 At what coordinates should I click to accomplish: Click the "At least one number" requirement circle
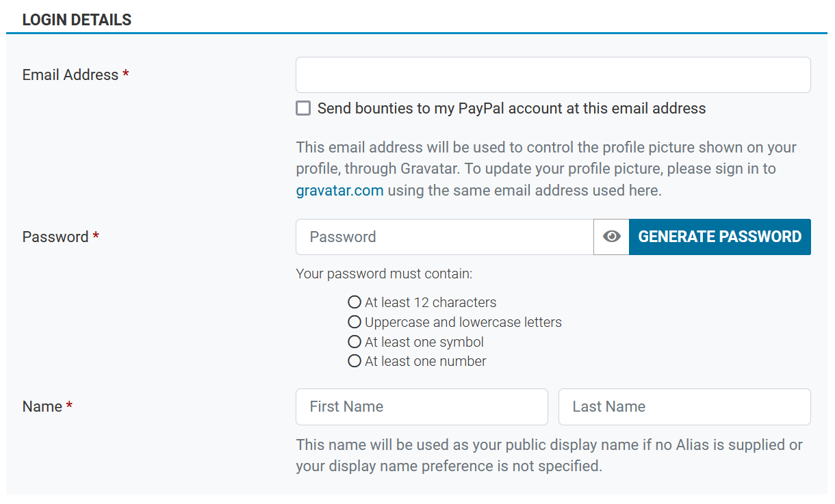pos(355,360)
